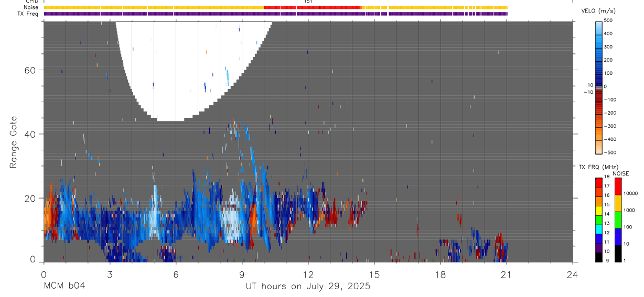Click the x-axis tick label 24

coord(572,274)
